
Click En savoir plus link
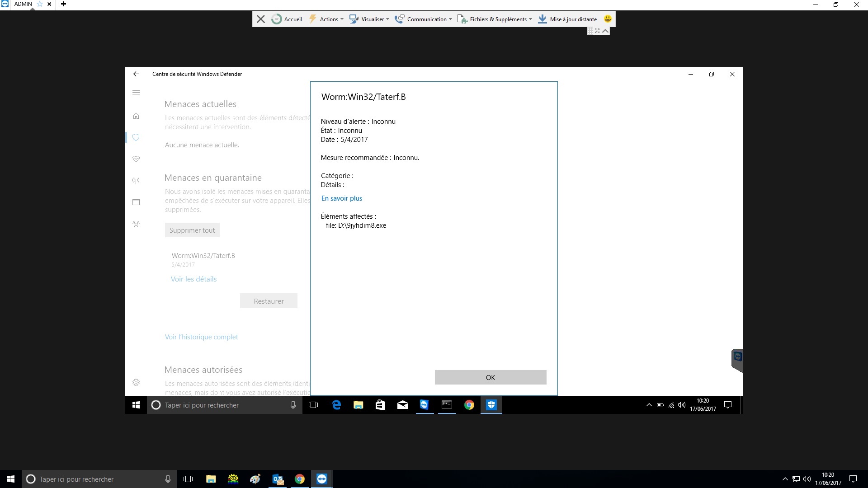pos(342,198)
